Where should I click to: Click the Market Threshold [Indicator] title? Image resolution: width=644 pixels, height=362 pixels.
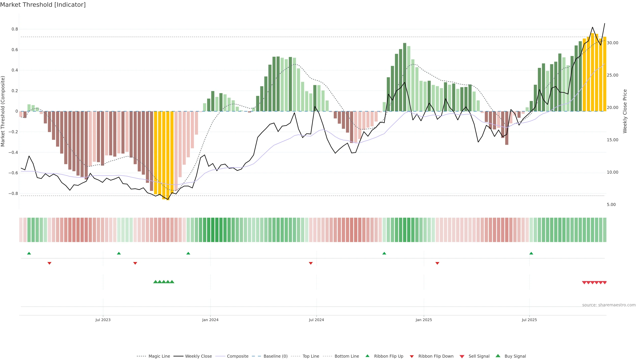[43, 5]
